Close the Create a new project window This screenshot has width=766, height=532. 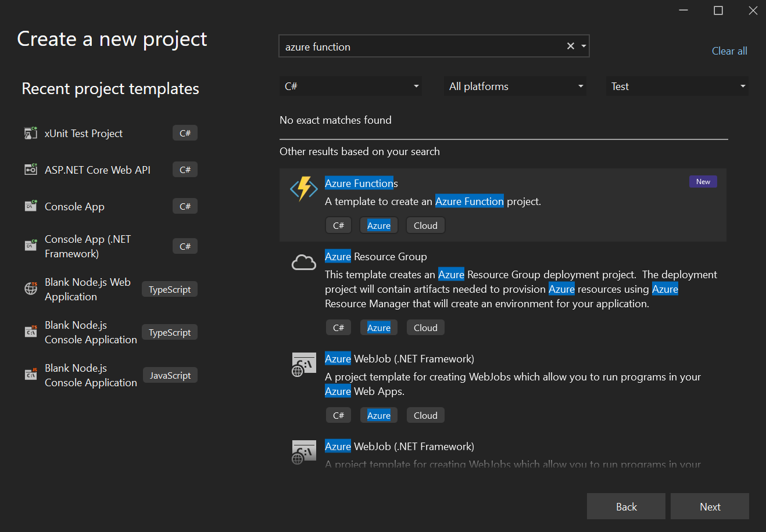coord(753,10)
